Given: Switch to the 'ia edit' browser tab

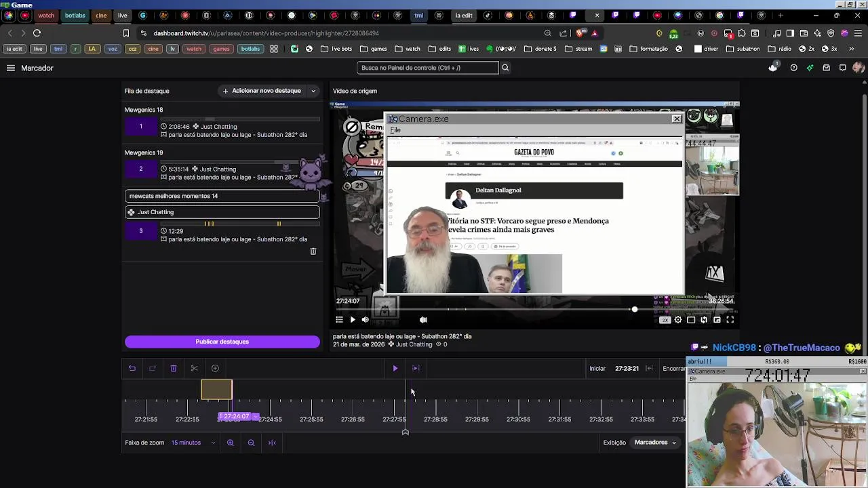Looking at the screenshot, I should coord(464,16).
